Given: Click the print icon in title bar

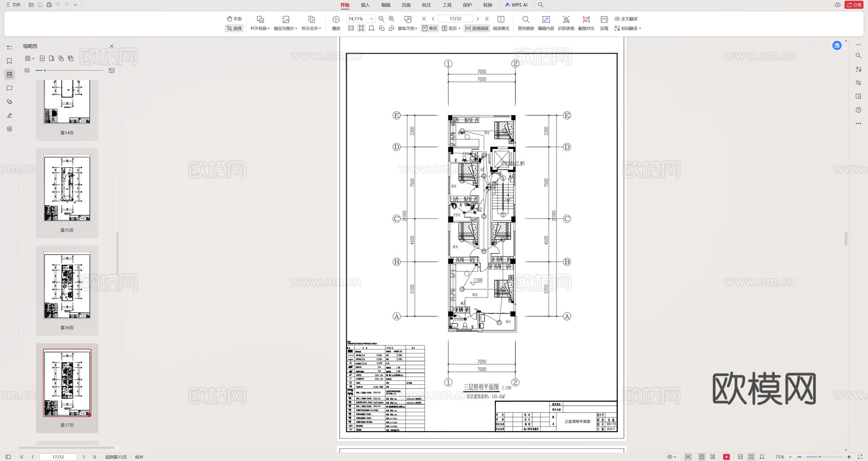Looking at the screenshot, I should (x=49, y=5).
